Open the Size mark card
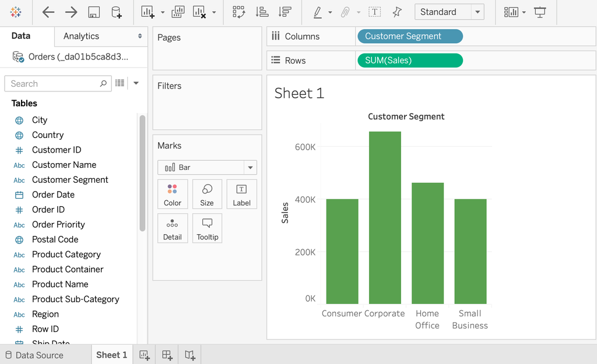 207,194
